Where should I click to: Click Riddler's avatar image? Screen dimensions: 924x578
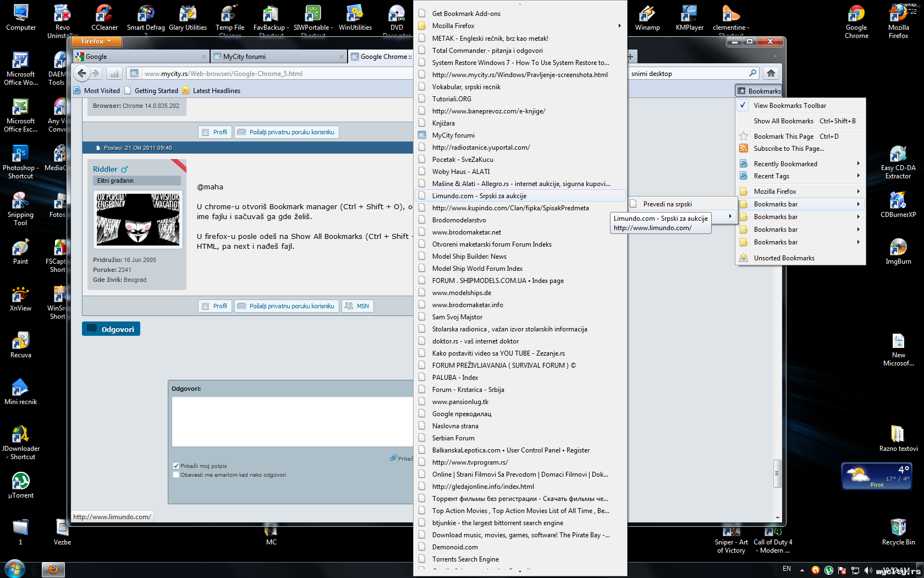[x=138, y=219]
